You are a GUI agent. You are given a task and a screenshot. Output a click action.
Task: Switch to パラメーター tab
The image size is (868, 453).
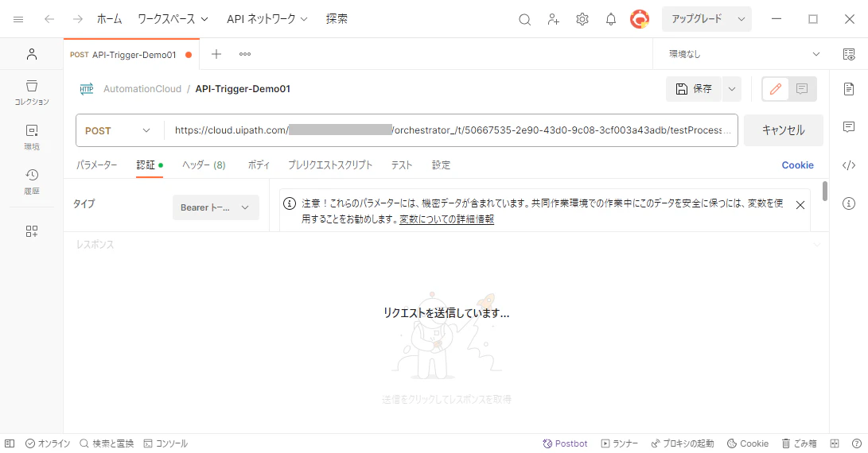click(97, 165)
